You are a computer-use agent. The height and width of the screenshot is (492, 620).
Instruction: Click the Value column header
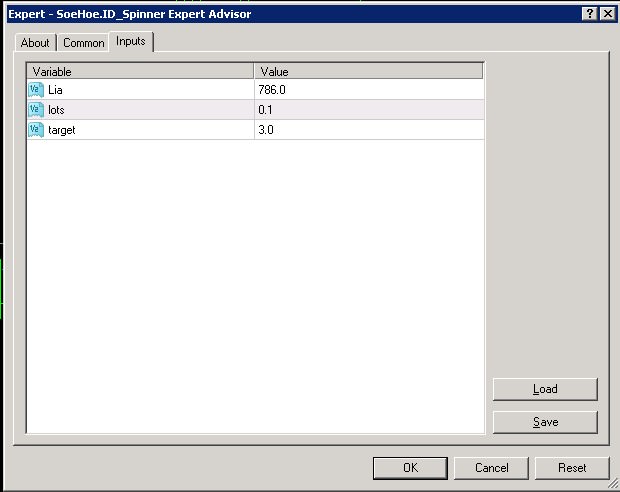point(368,72)
